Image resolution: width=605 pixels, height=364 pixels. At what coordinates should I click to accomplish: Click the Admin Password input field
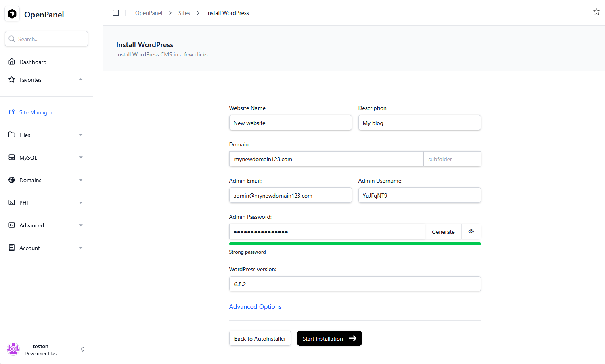click(327, 231)
